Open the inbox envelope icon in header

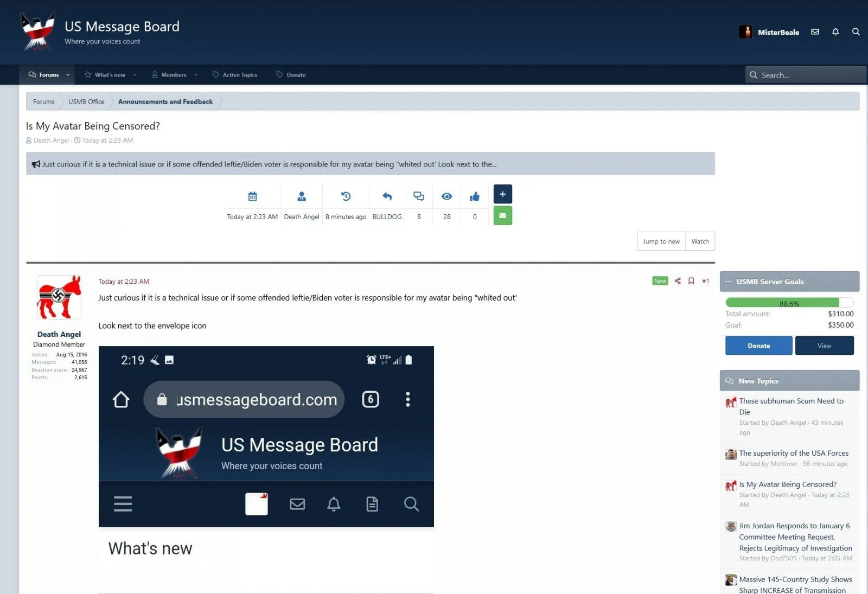tap(815, 32)
